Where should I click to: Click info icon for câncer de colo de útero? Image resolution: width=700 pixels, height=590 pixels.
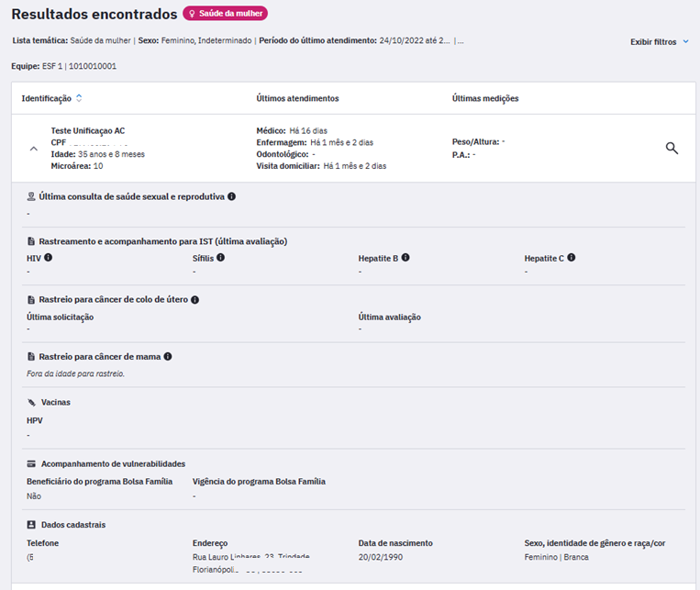pyautogui.click(x=194, y=299)
